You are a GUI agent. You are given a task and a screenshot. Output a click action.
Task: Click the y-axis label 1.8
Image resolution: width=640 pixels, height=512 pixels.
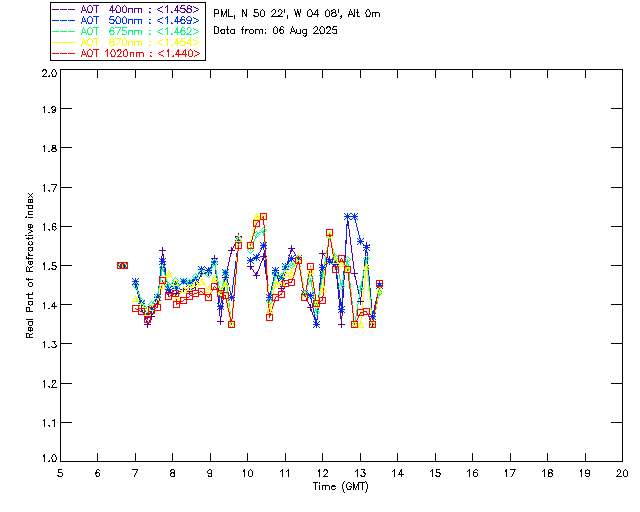tap(49, 148)
